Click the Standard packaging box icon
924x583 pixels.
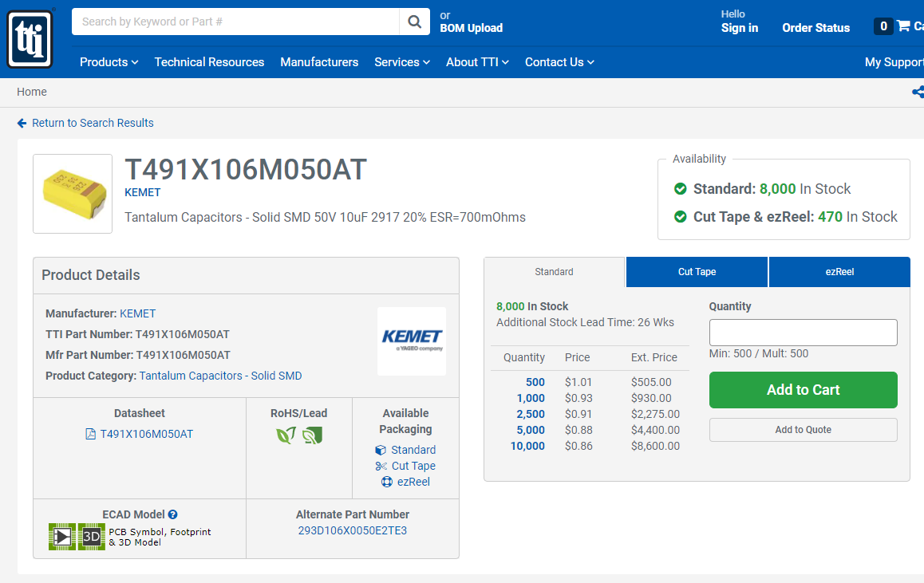tap(381, 450)
